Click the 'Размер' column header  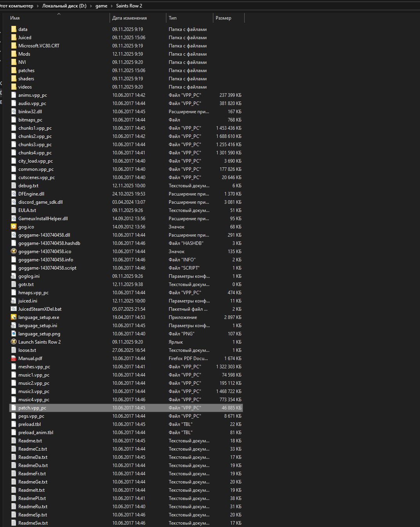[224, 18]
